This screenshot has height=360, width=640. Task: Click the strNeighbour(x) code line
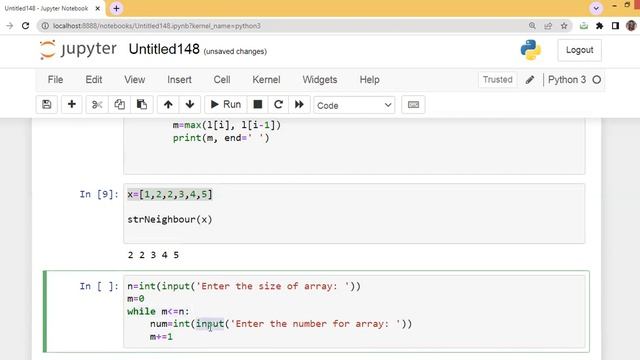170,220
